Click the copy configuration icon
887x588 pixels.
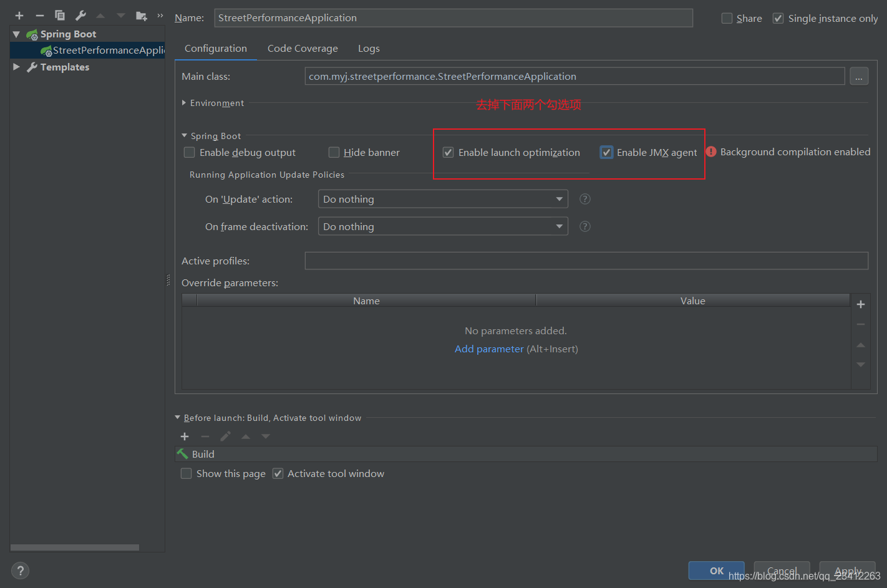pos(60,16)
